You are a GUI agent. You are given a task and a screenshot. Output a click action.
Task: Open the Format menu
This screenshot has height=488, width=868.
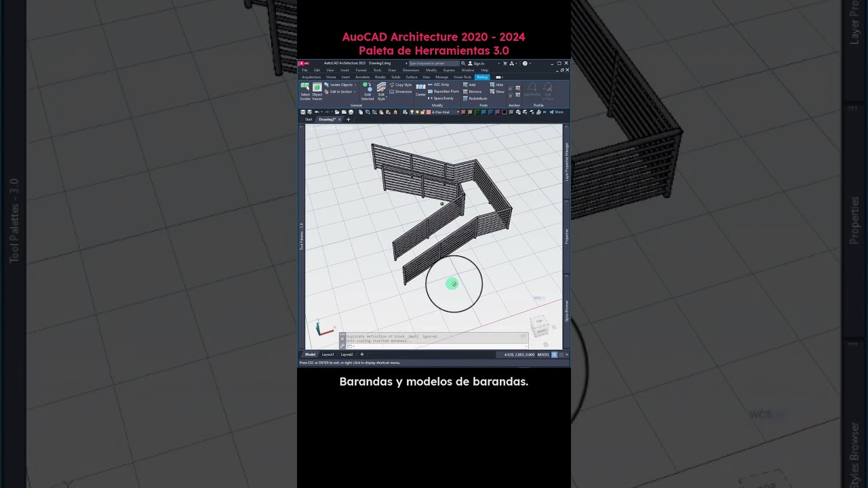tap(361, 70)
